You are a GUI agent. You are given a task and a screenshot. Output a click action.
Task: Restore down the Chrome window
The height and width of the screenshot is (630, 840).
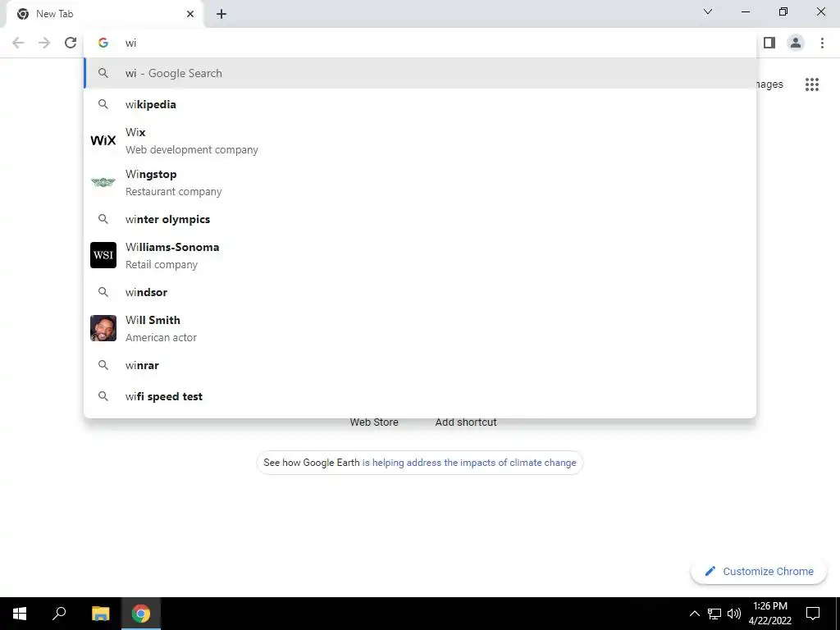pyautogui.click(x=783, y=11)
